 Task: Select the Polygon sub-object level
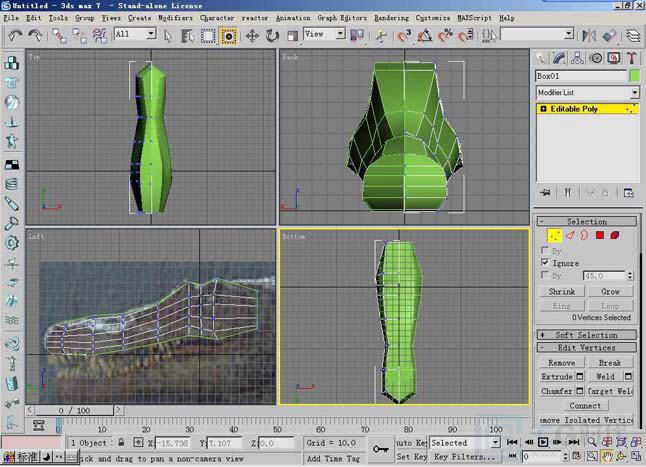pos(600,236)
